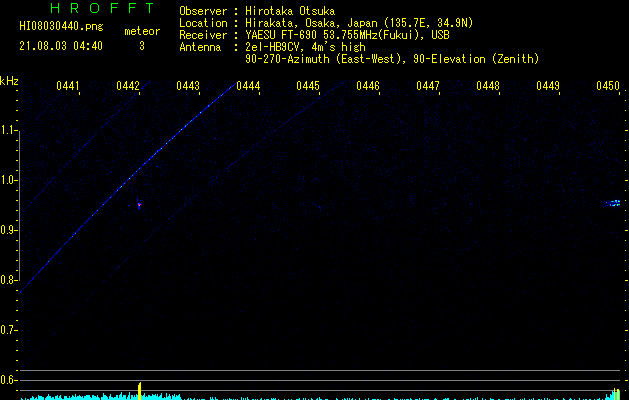Screen dimensions: 629x400
Task: Click the yellow power spike below 0442
Action: point(140,391)
